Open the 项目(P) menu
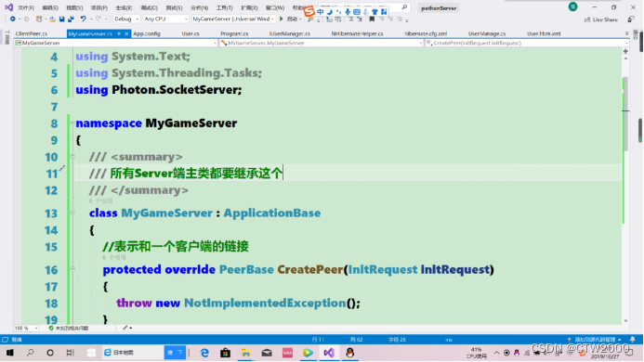 [99, 7]
